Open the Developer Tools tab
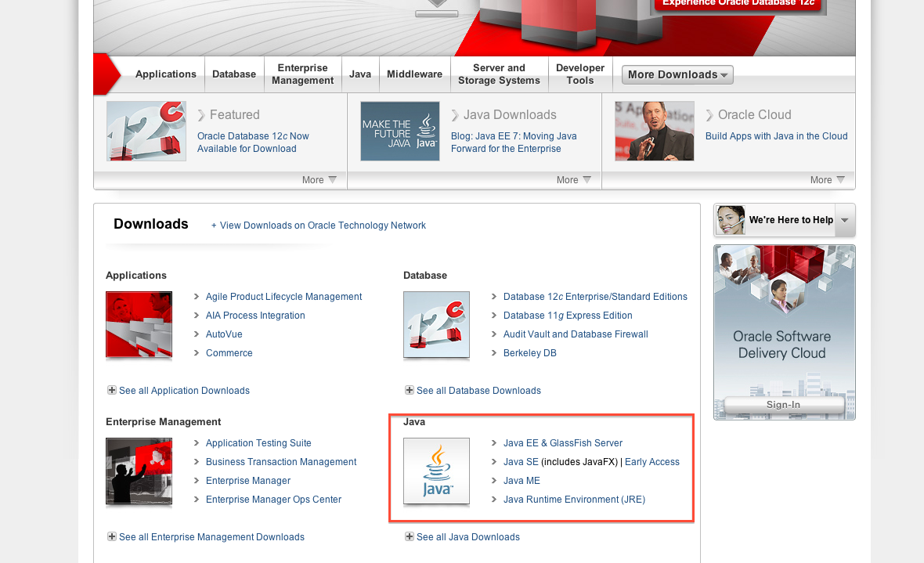 (580, 74)
